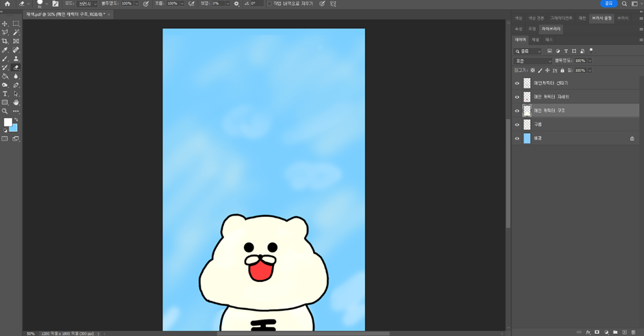The height and width of the screenshot is (336, 644).
Task: Select the Eraser tool in toolbox
Action: (x=16, y=67)
